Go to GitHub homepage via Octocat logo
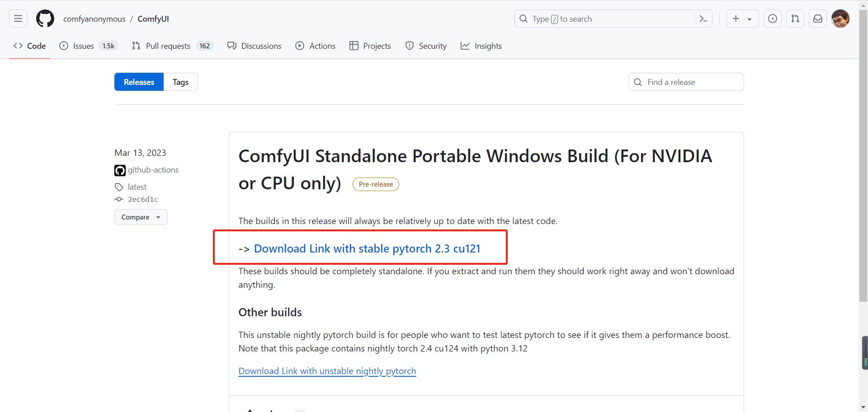 (x=45, y=19)
